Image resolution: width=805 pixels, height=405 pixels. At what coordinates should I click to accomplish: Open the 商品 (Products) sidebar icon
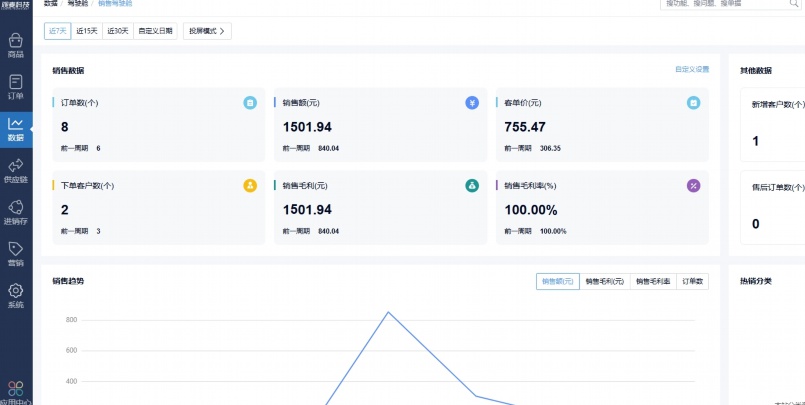tap(16, 44)
